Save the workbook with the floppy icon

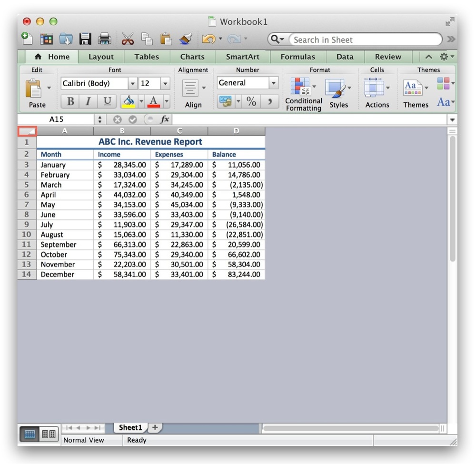pos(85,39)
